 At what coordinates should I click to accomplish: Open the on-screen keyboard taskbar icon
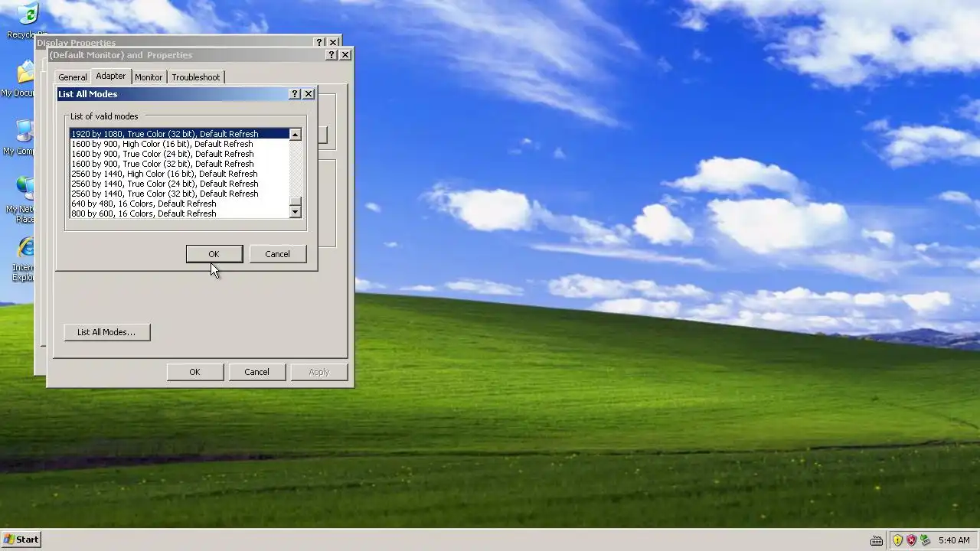pos(877,540)
